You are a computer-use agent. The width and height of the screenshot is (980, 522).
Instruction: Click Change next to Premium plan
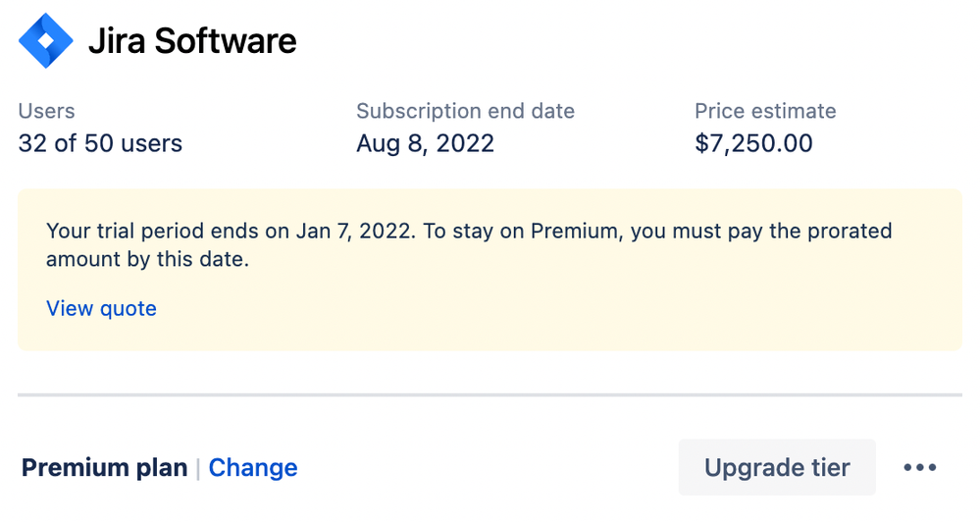click(x=253, y=468)
